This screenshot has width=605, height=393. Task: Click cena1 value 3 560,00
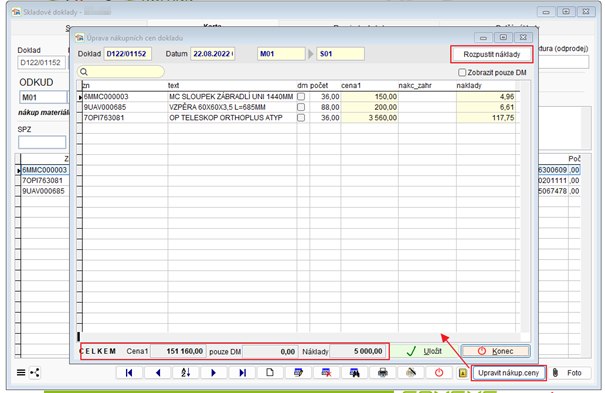(369, 118)
